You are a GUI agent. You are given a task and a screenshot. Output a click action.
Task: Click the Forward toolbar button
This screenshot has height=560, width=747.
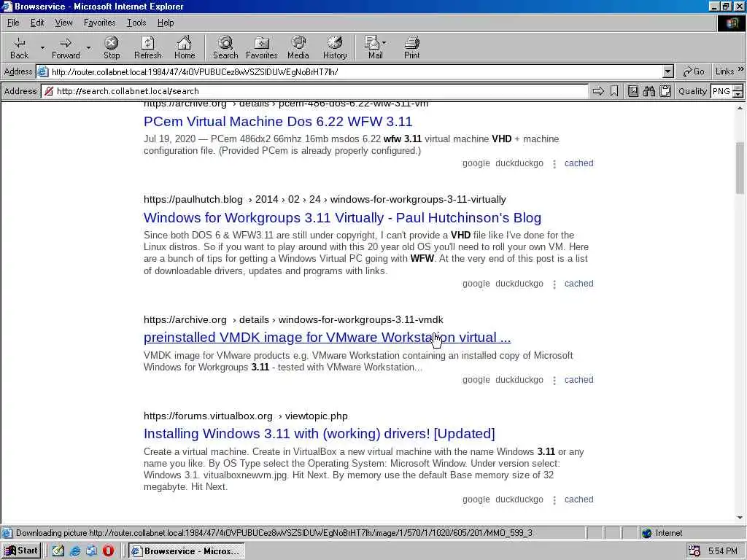tap(66, 47)
